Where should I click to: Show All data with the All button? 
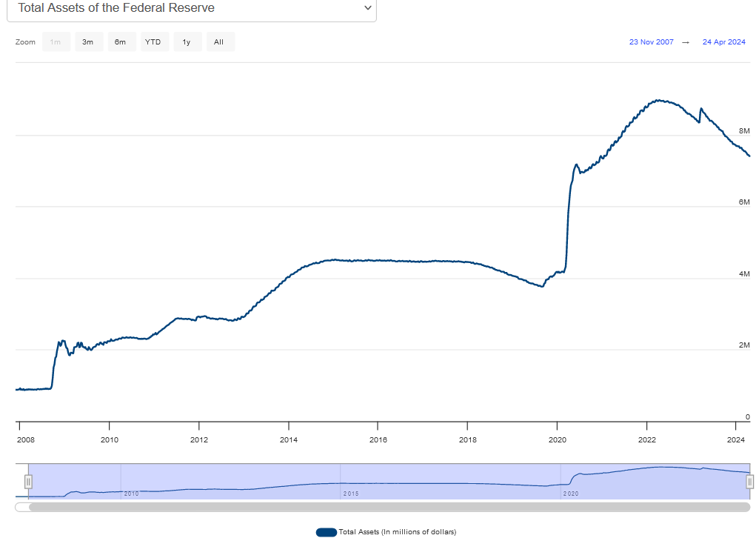pos(219,42)
